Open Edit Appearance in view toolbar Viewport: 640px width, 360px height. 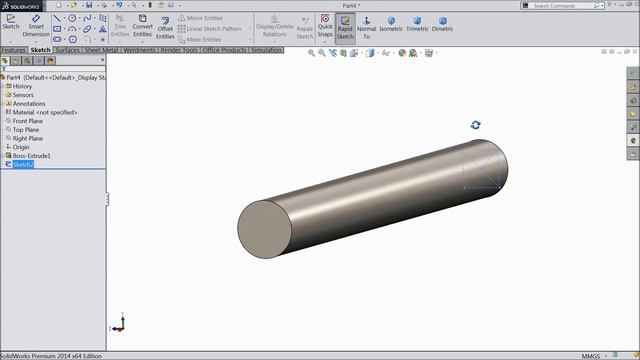[402, 53]
